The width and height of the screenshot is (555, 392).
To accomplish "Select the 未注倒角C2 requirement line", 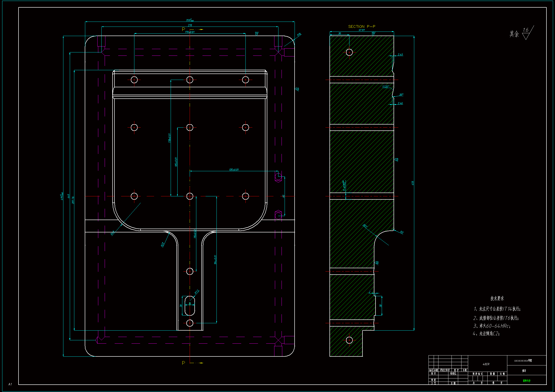I will tap(486, 334).
